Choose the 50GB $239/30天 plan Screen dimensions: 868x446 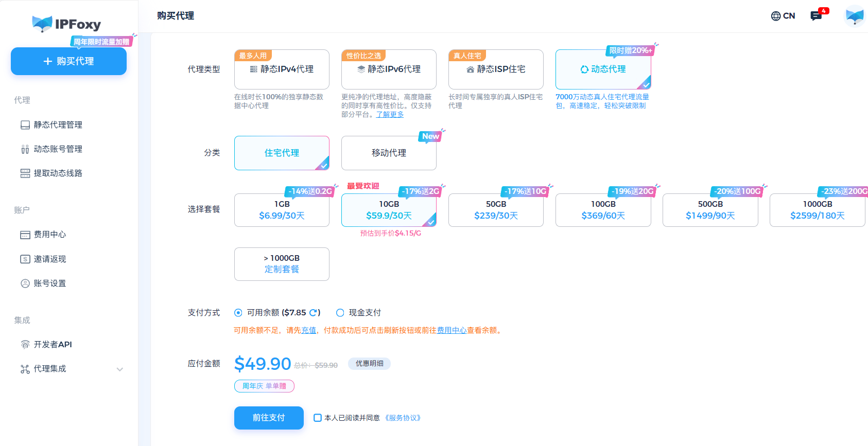coord(496,210)
